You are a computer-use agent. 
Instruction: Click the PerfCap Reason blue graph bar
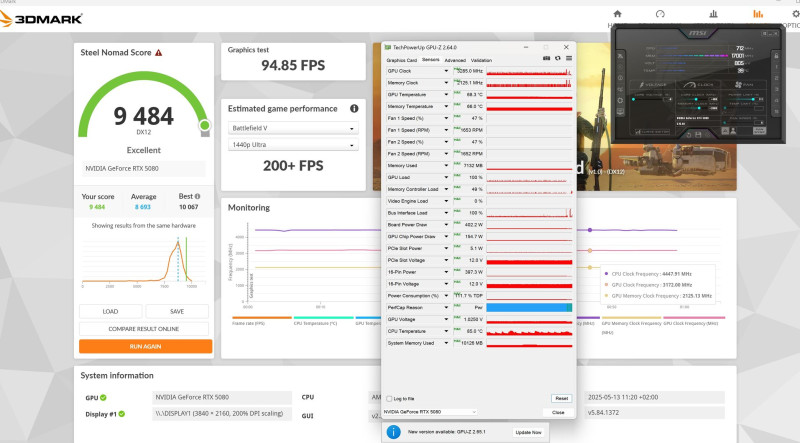click(529, 307)
